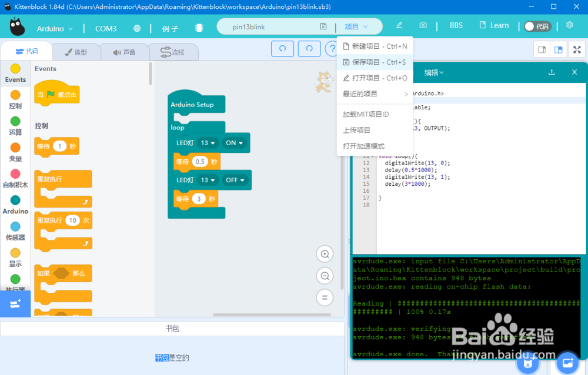Enter fullscreen stage mode
The width and height of the screenshot is (588, 375).
click(x=577, y=49)
